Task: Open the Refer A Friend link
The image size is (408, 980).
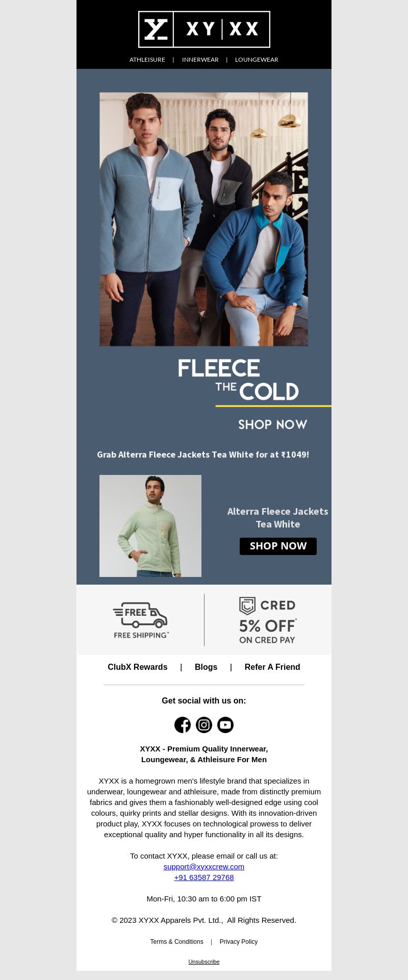Action: (x=272, y=667)
